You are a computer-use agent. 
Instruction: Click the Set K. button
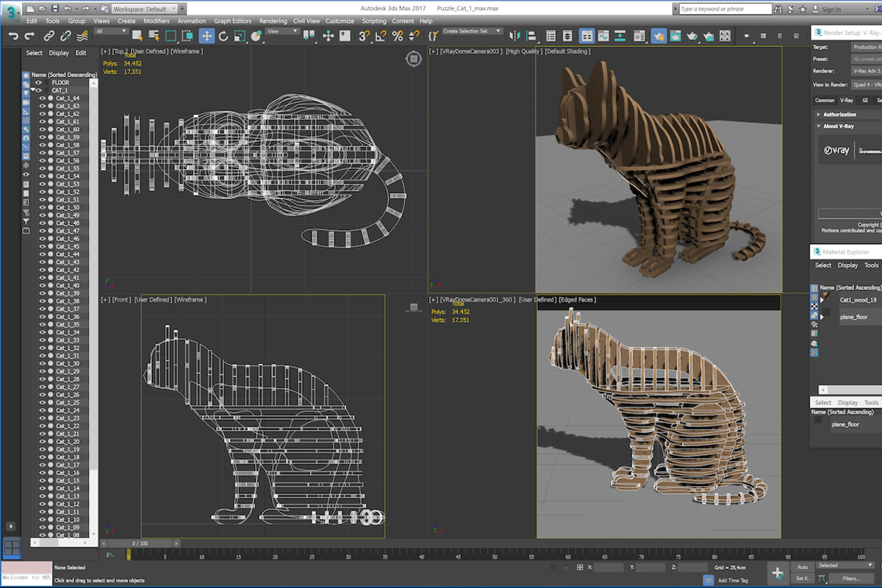[x=803, y=578]
